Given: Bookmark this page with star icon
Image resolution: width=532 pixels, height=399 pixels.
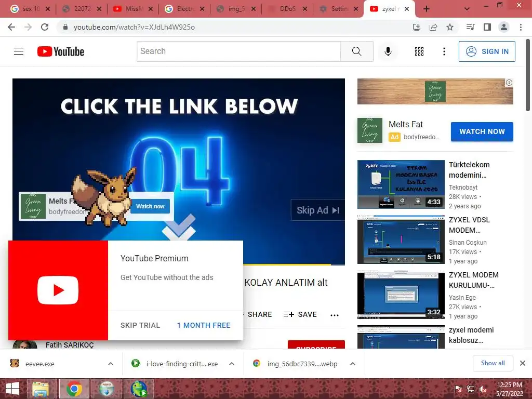Looking at the screenshot, I should (450, 27).
